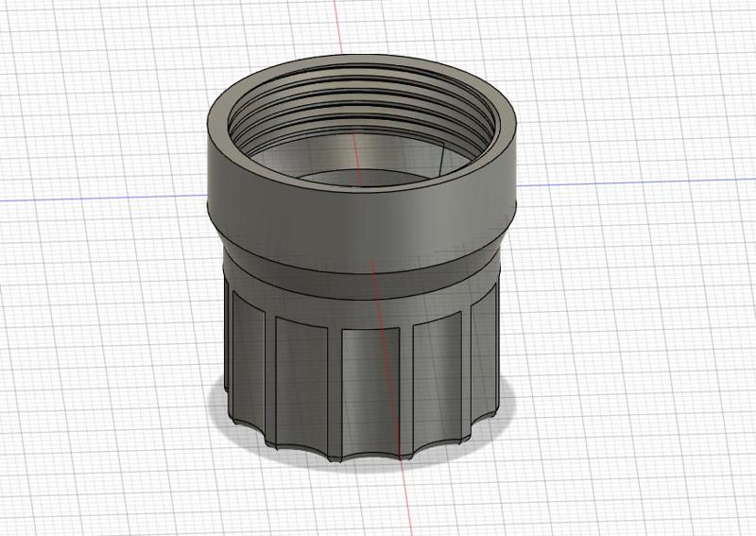
Task: Select the center front fluted panel on base
Action: point(370,390)
